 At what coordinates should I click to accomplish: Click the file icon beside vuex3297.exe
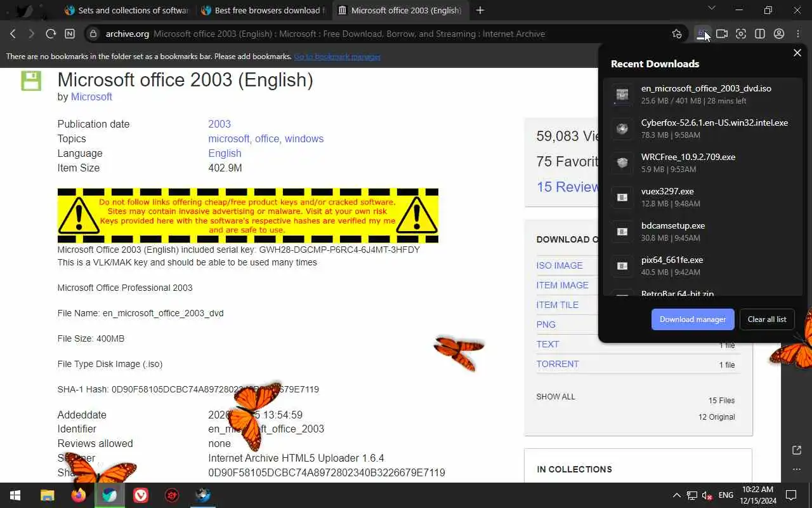tap(622, 197)
